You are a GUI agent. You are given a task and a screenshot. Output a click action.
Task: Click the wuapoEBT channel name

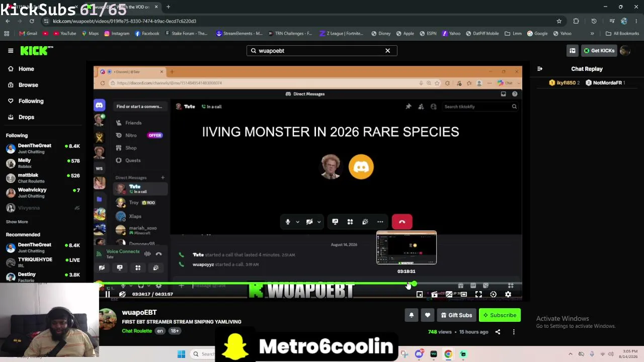139,312
